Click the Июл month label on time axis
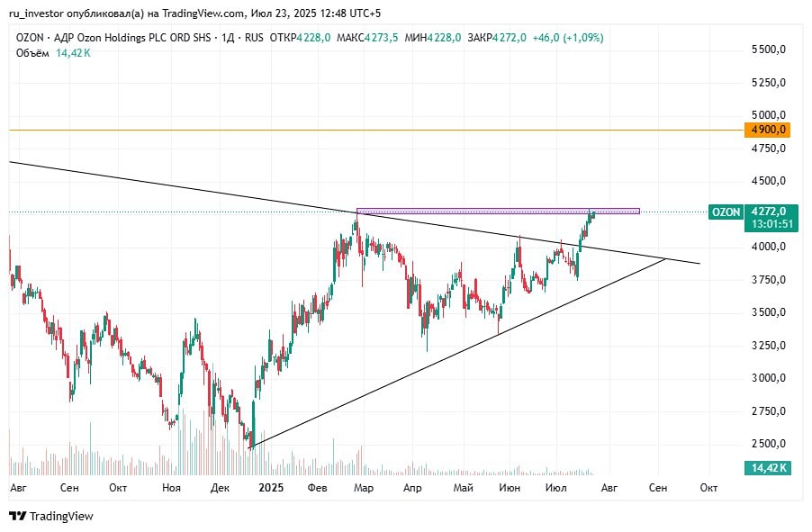 pos(556,488)
